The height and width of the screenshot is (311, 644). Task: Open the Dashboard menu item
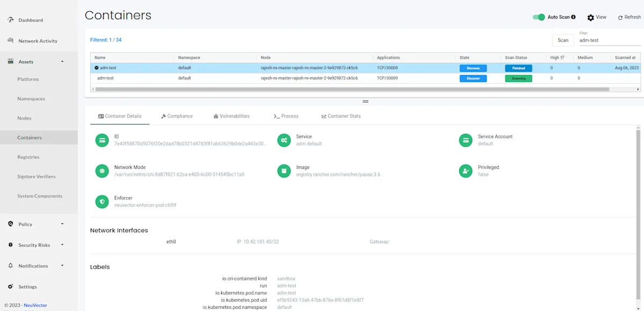31,20
